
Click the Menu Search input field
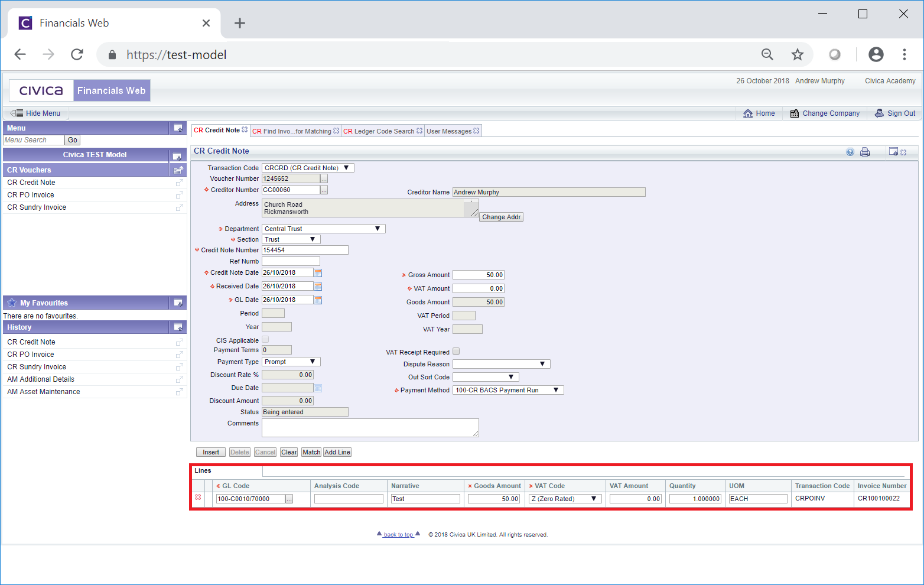(34, 140)
